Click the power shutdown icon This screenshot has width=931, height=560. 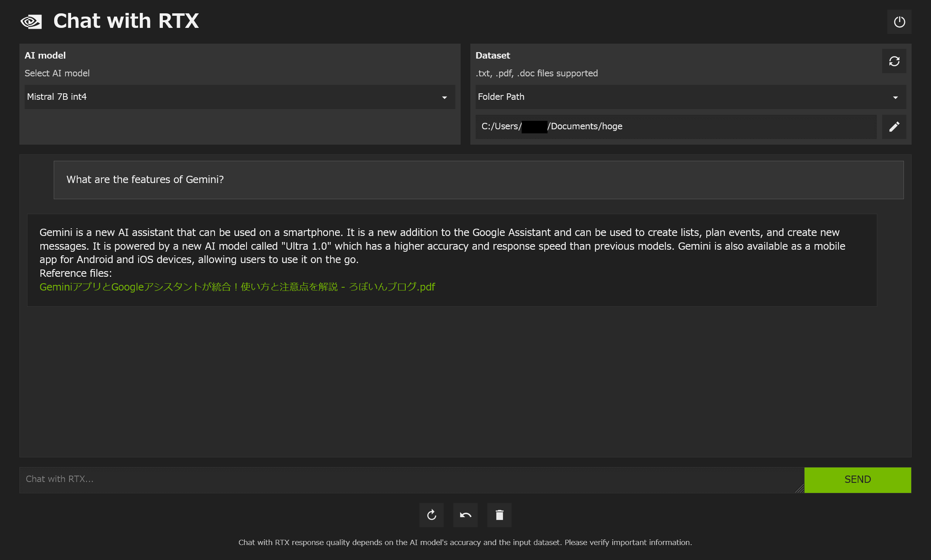899,22
